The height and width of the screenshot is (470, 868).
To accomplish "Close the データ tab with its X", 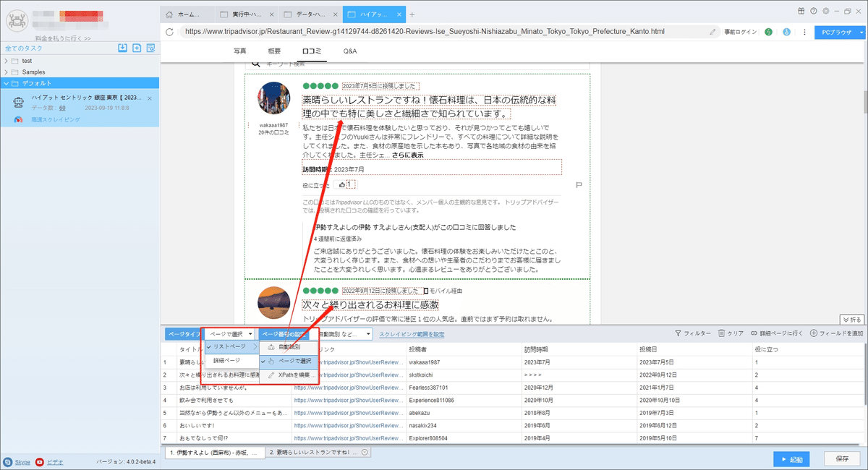I will 334,14.
